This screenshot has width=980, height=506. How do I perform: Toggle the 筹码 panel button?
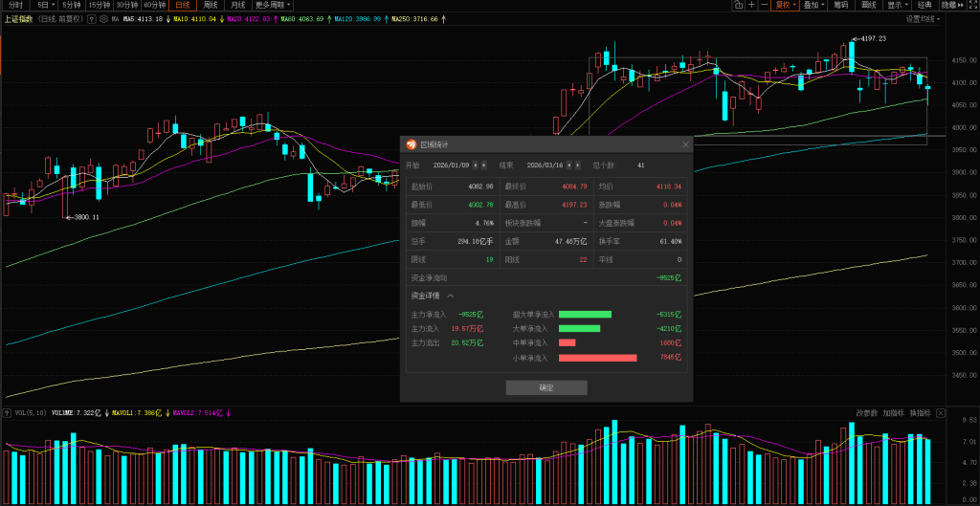(x=840, y=5)
